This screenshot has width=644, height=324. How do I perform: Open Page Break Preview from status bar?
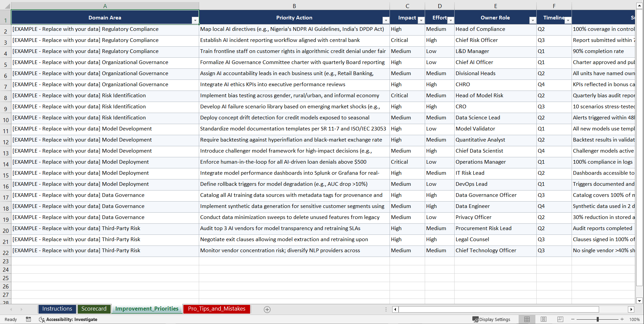[560, 319]
